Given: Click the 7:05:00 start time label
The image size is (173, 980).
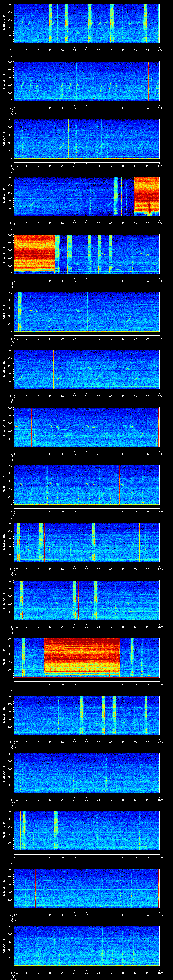Looking at the screenshot, I should point(14,281).
